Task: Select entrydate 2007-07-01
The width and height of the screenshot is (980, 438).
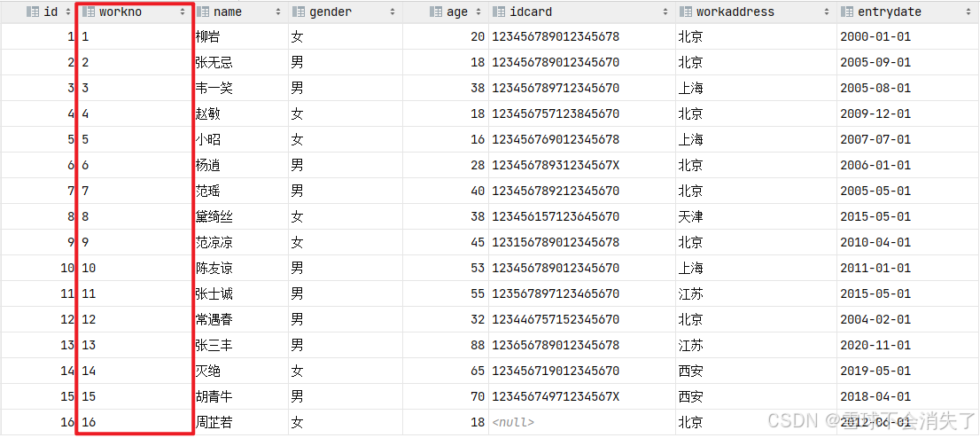Action: coord(875,139)
